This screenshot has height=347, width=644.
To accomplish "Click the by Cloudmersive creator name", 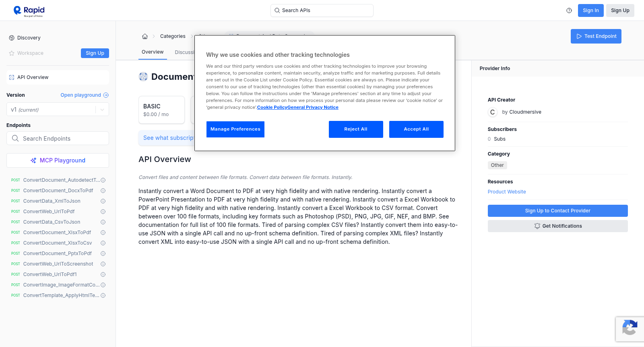I will pos(522,112).
